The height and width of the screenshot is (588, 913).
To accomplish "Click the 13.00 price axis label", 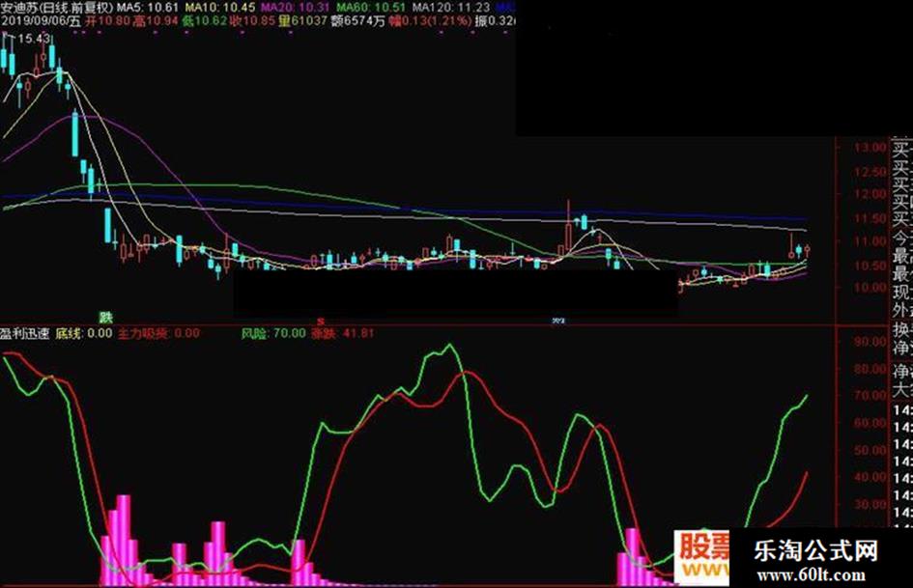I will (870, 148).
